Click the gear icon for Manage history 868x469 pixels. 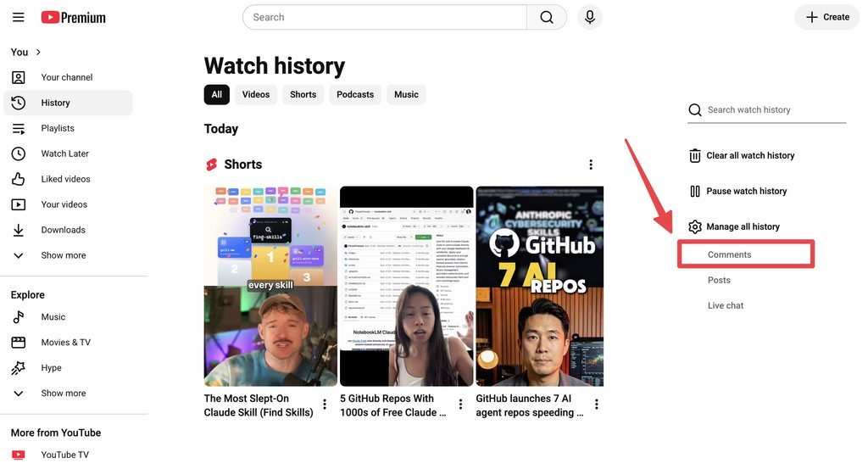(x=695, y=226)
